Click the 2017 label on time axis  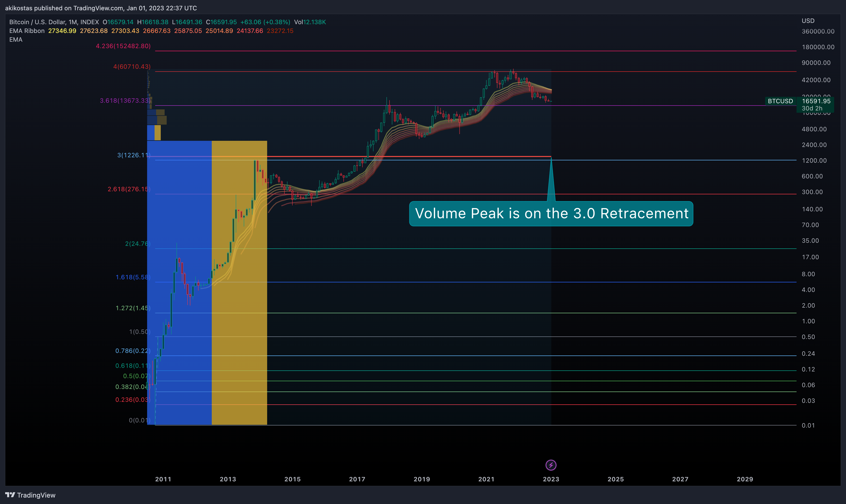coord(357,479)
